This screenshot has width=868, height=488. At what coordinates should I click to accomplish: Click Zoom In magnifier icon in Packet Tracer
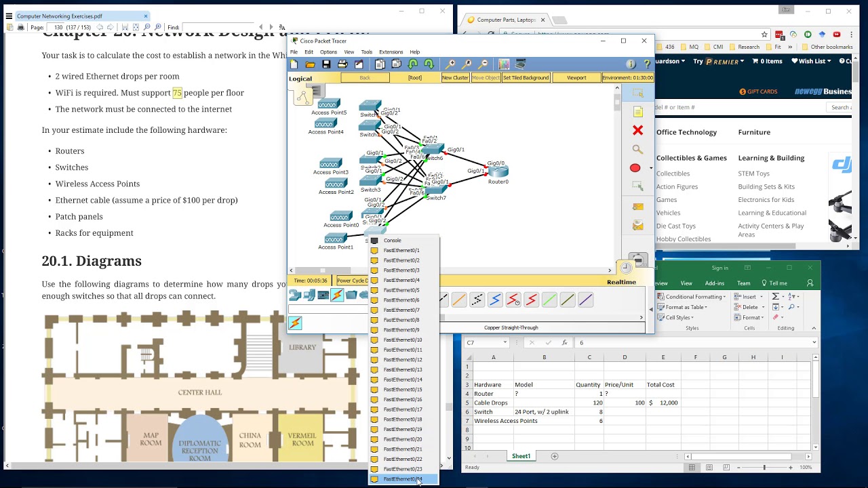click(450, 64)
